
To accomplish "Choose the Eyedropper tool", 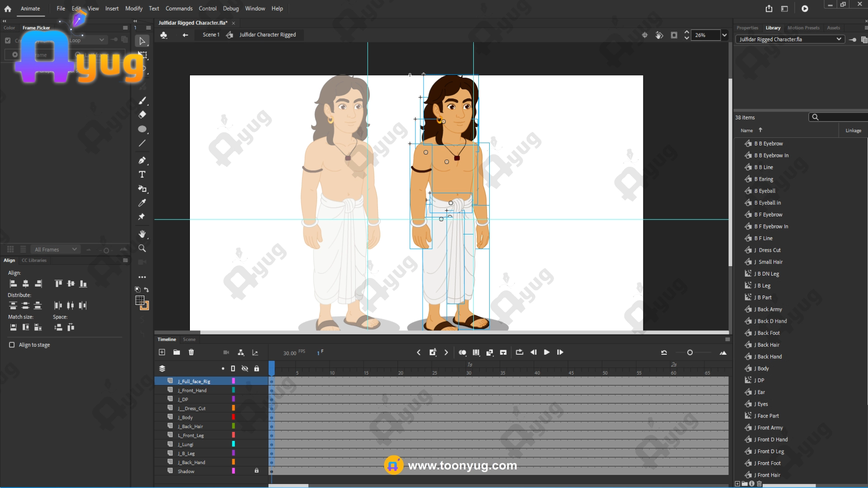I will (142, 203).
